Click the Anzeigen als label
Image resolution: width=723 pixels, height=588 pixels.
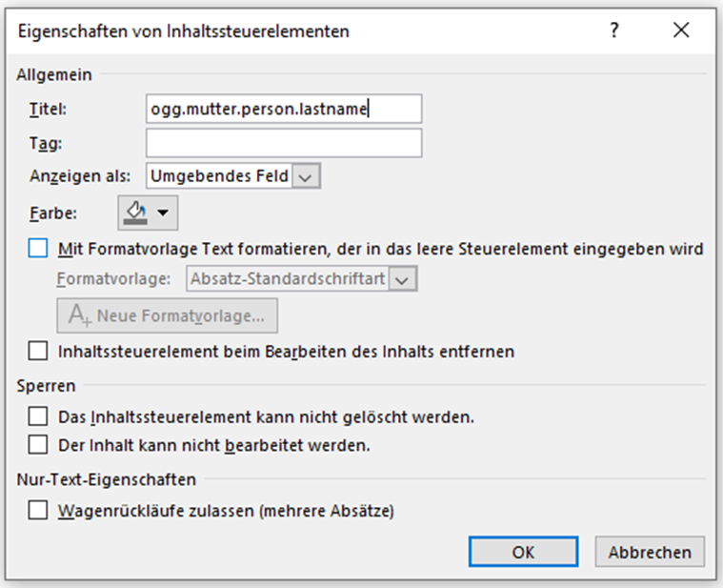[80, 176]
